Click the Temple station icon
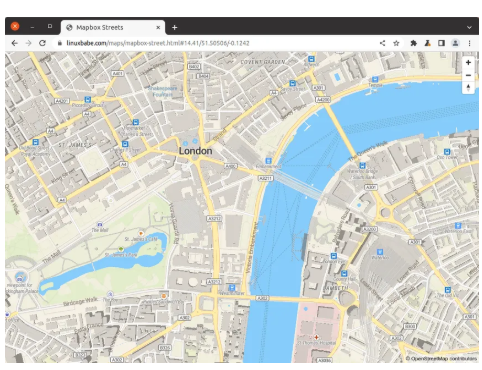 click(x=375, y=79)
